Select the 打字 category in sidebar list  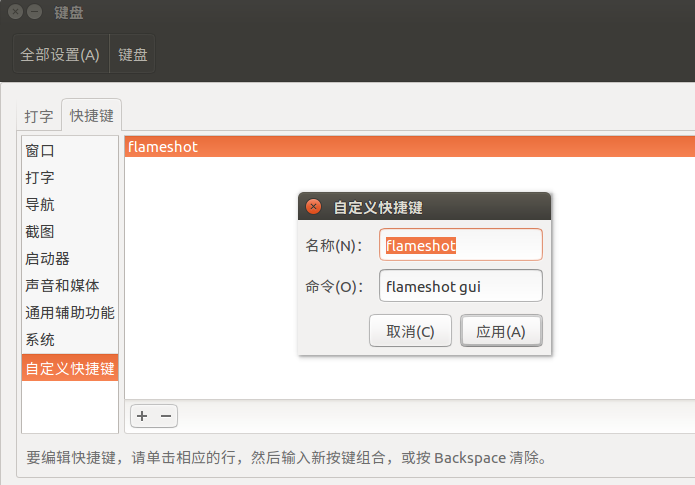click(70, 178)
